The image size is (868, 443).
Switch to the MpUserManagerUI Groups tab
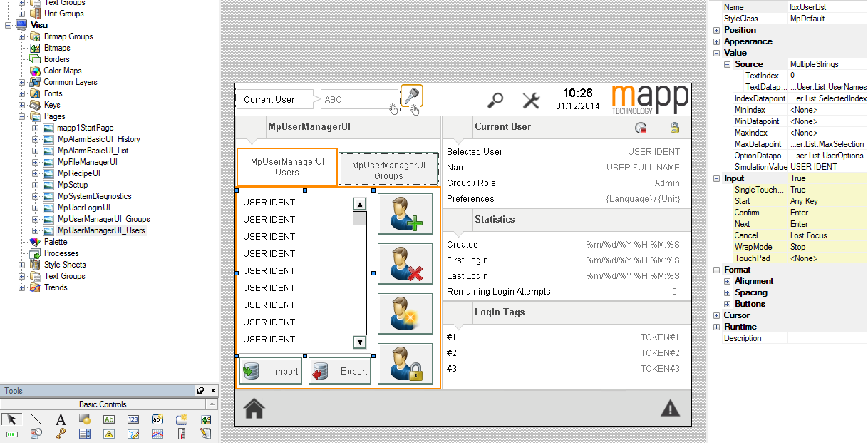click(388, 170)
